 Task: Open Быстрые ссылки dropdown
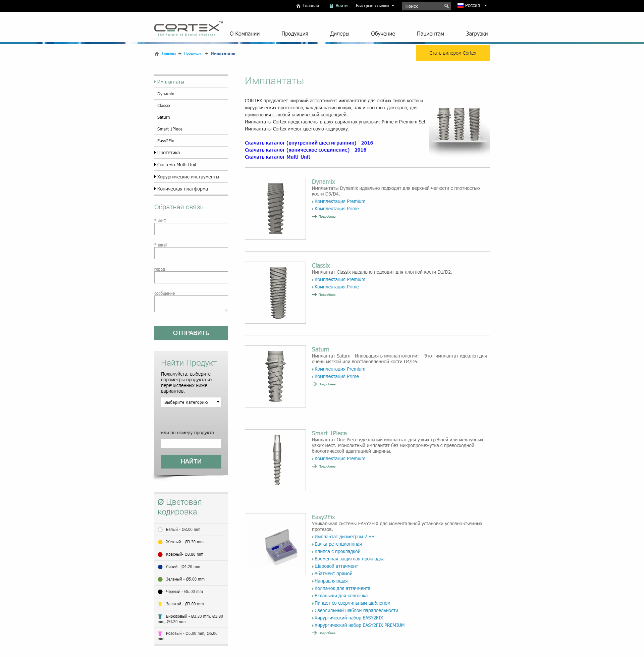375,6
